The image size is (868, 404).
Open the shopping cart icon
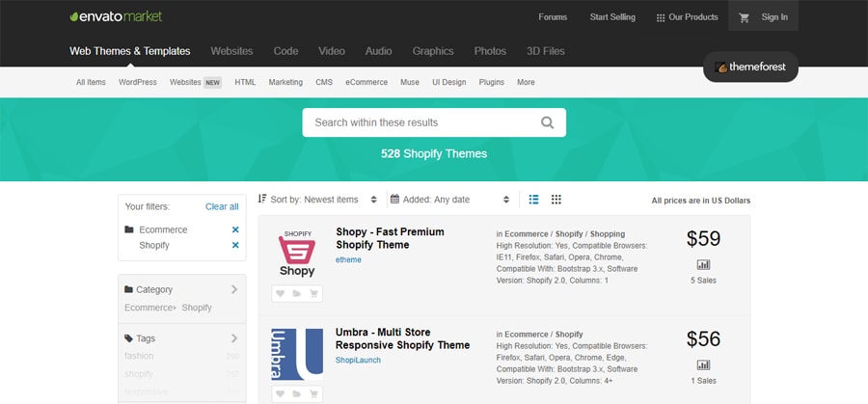pyautogui.click(x=744, y=17)
